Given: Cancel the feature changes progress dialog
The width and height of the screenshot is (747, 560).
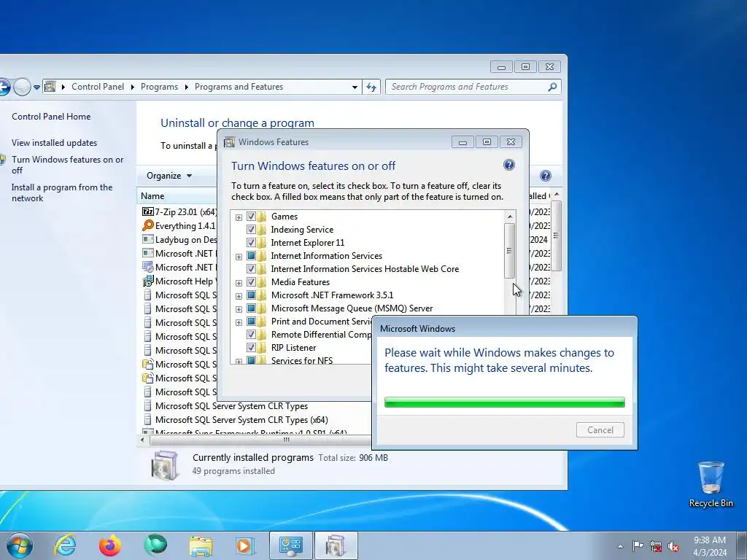Looking at the screenshot, I should tap(600, 430).
